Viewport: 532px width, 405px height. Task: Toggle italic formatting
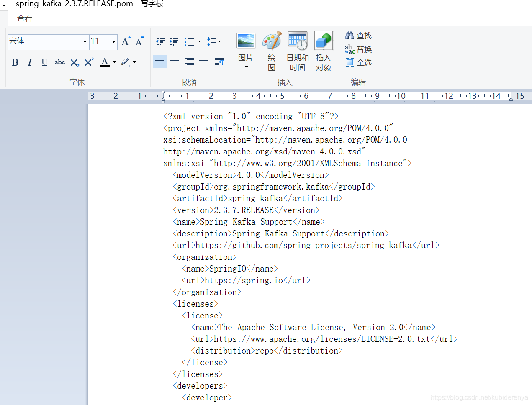point(30,62)
